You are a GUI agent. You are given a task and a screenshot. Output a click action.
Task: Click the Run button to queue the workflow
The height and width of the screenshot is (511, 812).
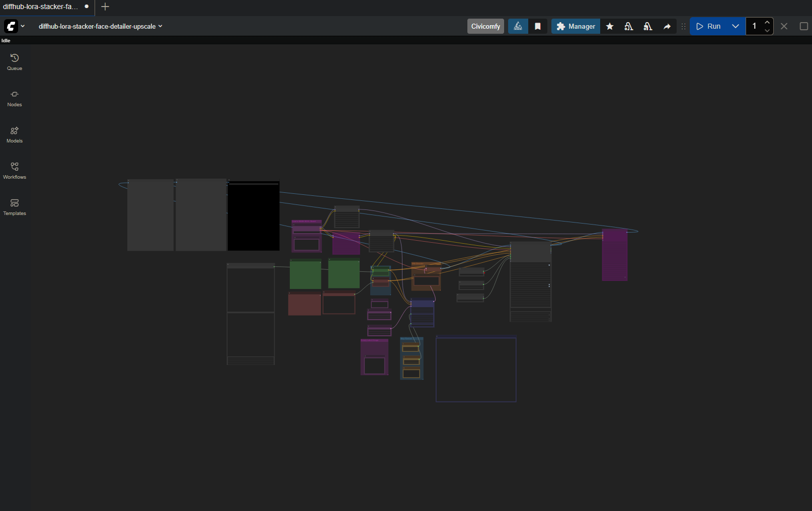[710, 26]
